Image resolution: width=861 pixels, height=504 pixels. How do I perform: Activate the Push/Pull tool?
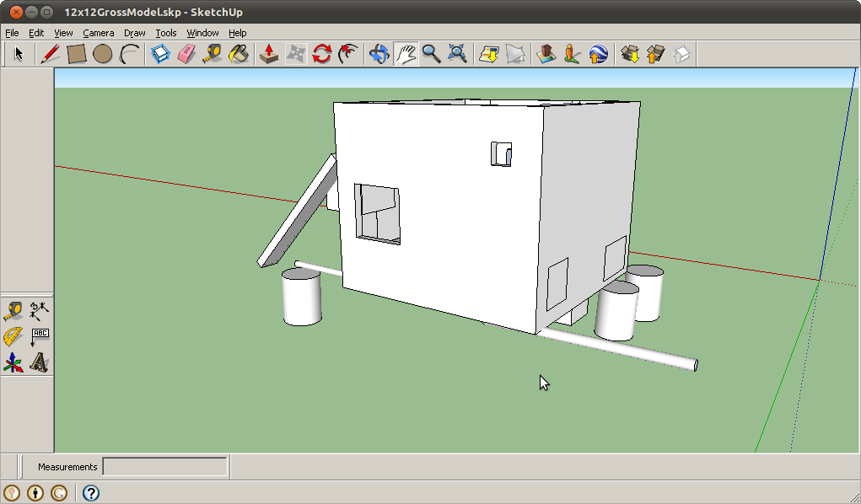268,55
